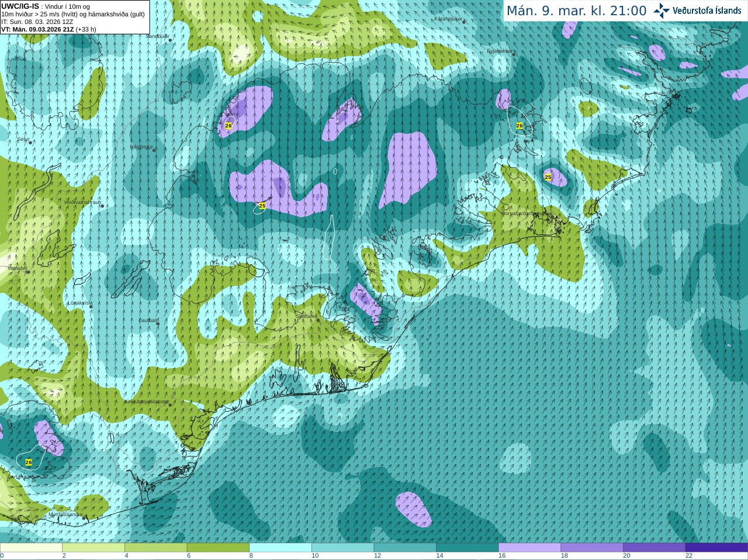Select the date header Mán. 9. mar. kl. 21:00

click(576, 11)
